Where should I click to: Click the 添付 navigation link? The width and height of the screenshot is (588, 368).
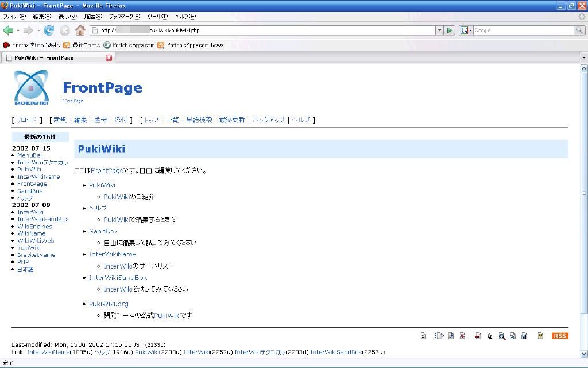click(x=121, y=120)
